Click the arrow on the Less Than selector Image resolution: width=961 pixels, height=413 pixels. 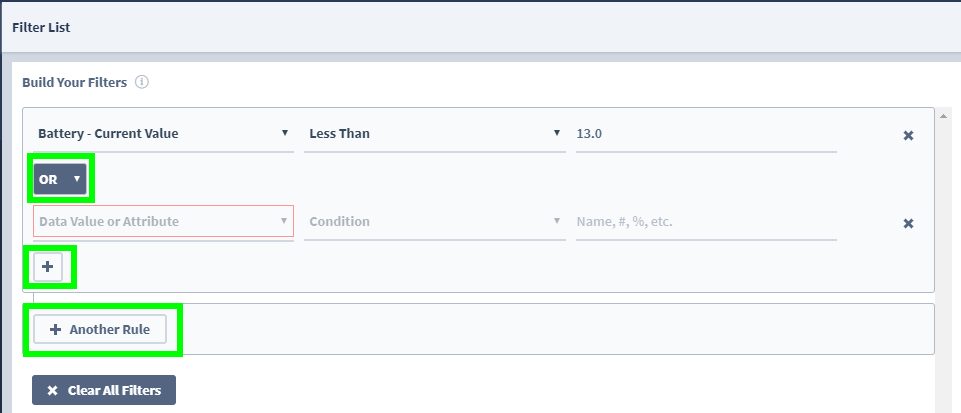pos(556,132)
